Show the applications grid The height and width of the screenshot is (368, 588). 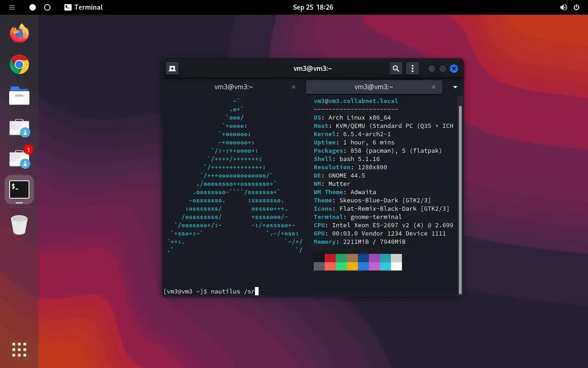[x=19, y=350]
